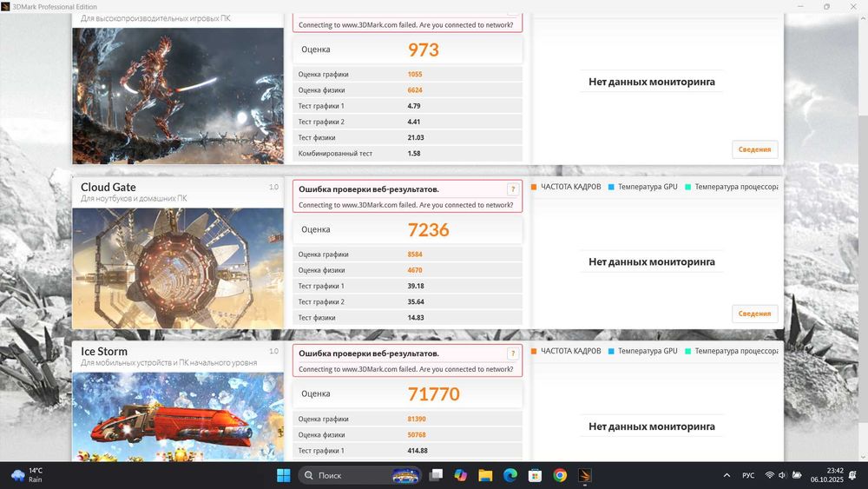Click the Cloud Gate benchmark thumbnail image

tap(178, 268)
